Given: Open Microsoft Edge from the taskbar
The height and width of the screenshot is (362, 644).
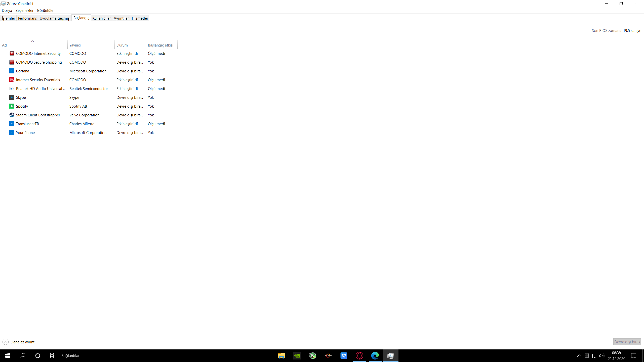Looking at the screenshot, I should point(375,355).
